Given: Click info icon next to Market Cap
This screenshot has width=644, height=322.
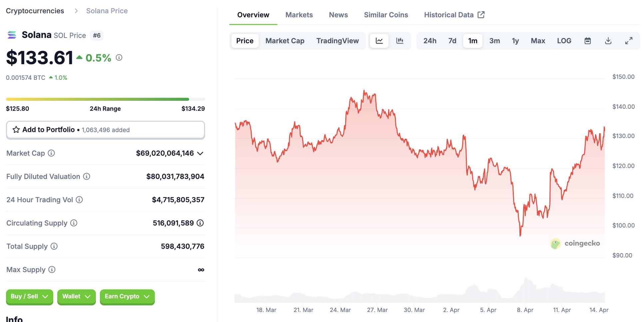Looking at the screenshot, I should click(51, 153).
